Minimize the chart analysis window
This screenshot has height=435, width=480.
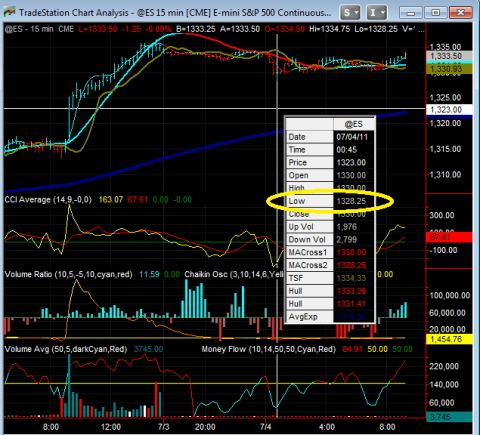411,13
